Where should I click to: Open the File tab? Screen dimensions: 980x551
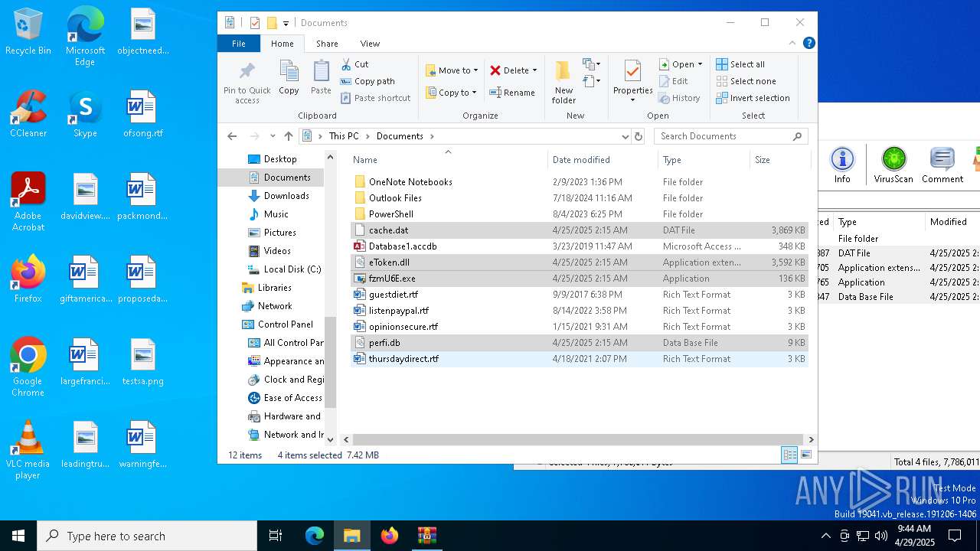coord(239,44)
